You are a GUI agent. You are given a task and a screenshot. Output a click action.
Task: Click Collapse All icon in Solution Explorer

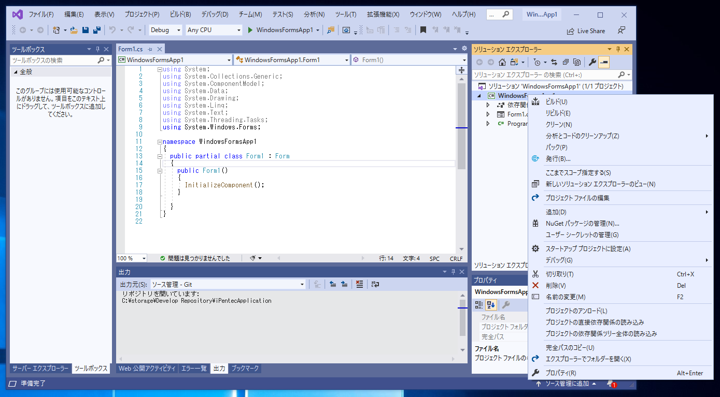[x=566, y=62]
